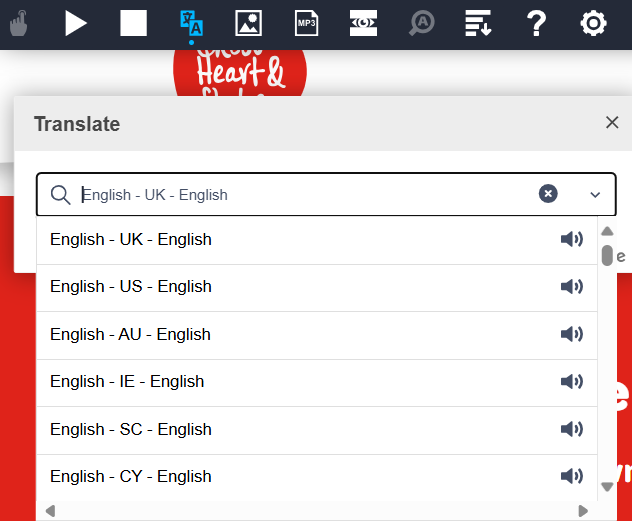Close the Translate dialog

[612, 123]
